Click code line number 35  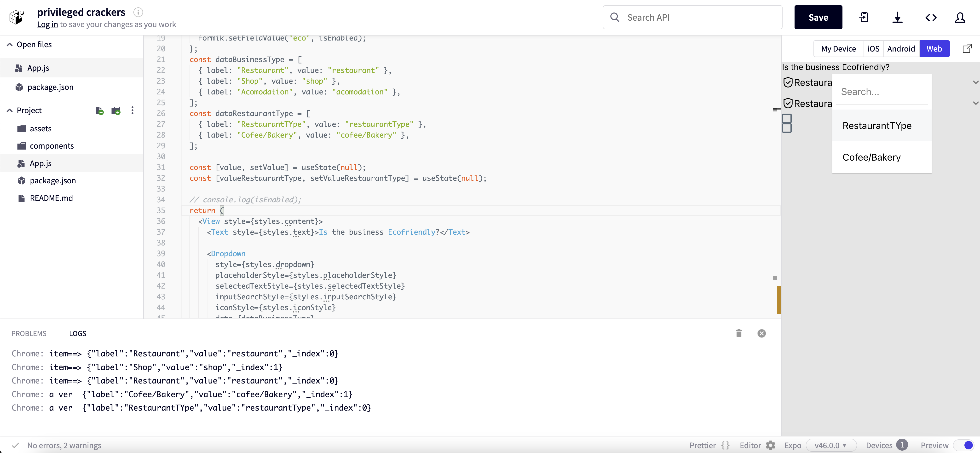pyautogui.click(x=161, y=210)
